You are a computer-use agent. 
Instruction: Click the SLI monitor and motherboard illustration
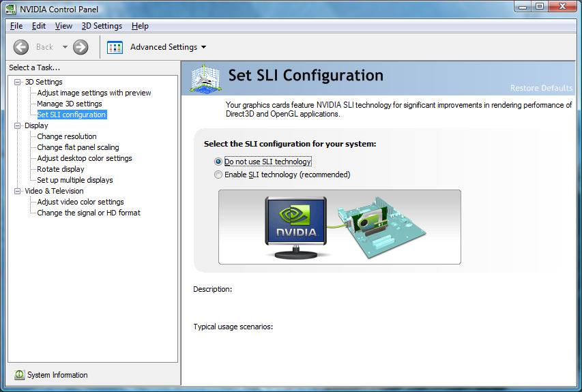tap(339, 227)
